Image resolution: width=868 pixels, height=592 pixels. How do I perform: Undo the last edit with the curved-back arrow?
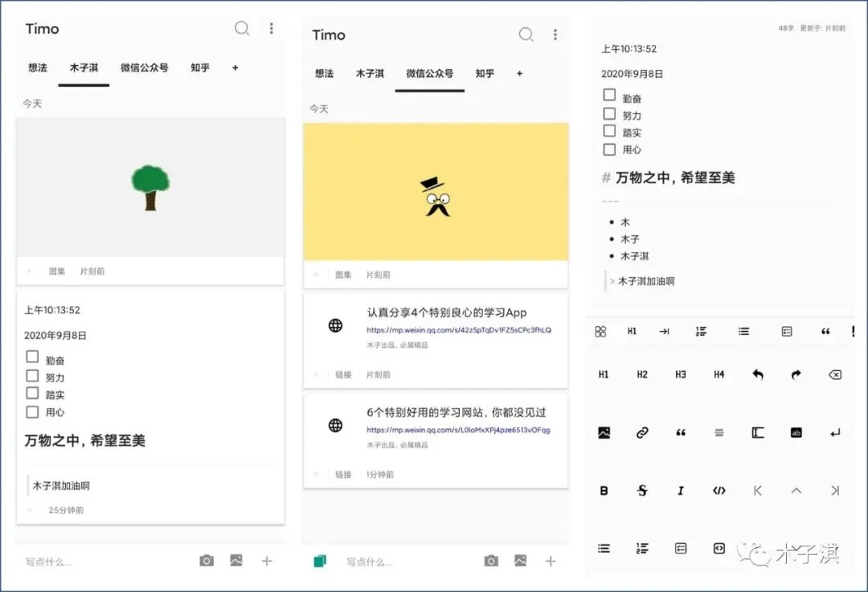click(x=758, y=374)
